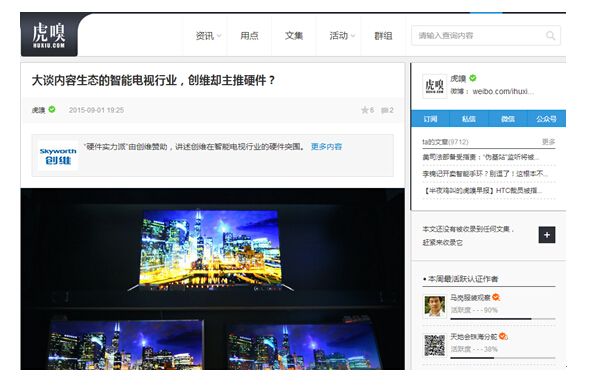The image size is (599, 377).
Task: Click the plus icon to collect article
Action: (547, 235)
